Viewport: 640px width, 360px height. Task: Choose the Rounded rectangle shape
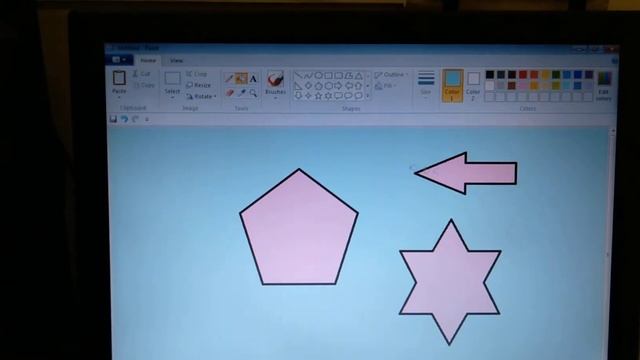pos(338,76)
